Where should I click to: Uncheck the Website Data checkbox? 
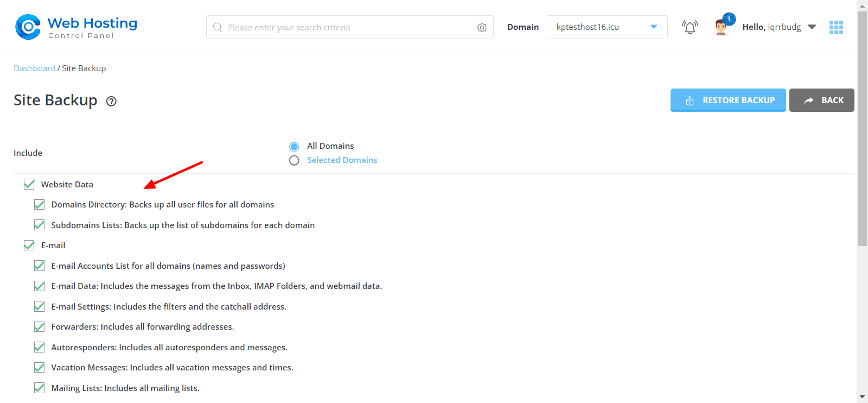click(29, 185)
